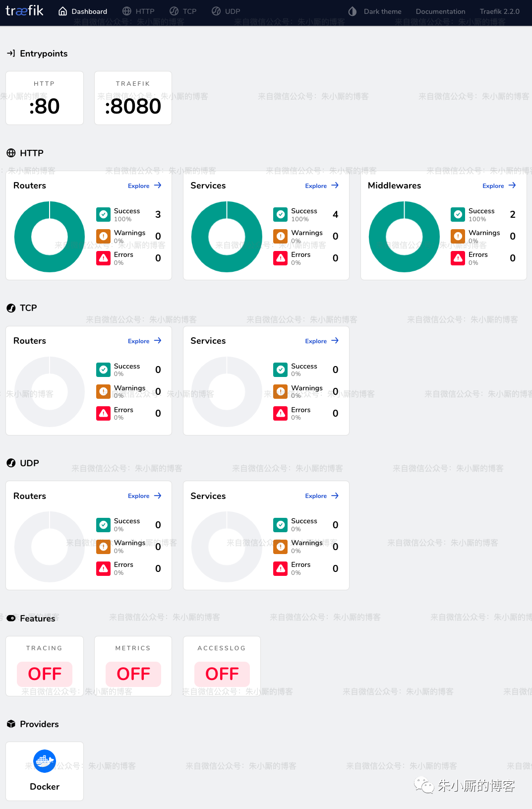Click UDP Services Warnings icon
Screen dimensions: 532x809
point(281,547)
